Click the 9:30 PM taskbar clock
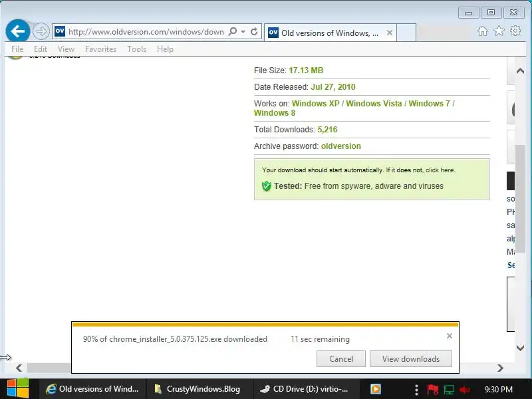Viewport: 532px width, 399px height. click(498, 389)
